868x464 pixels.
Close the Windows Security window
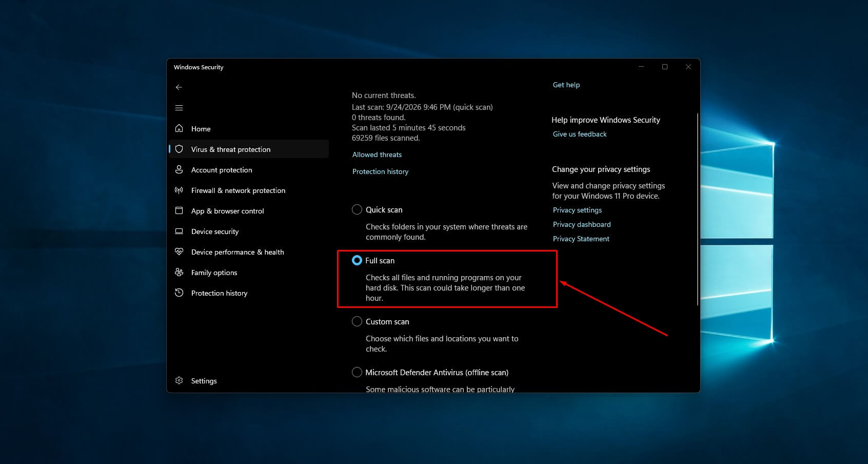pos(688,67)
